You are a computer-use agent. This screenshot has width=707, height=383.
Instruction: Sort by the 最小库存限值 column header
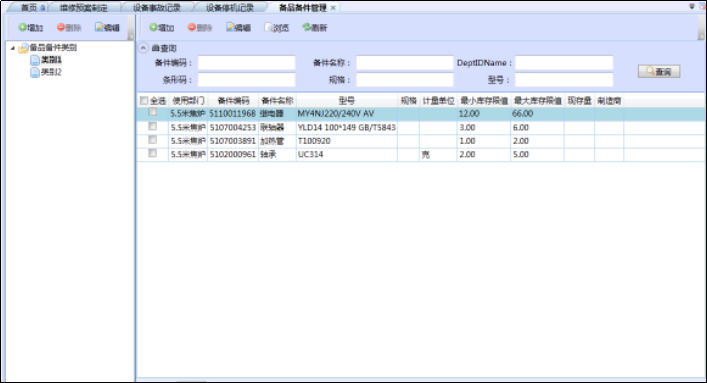click(x=484, y=101)
